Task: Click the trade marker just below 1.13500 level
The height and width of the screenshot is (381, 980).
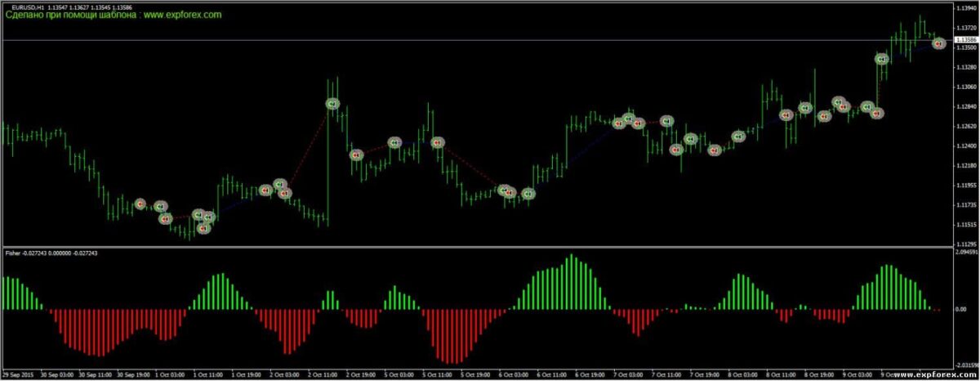Action: 881,59
